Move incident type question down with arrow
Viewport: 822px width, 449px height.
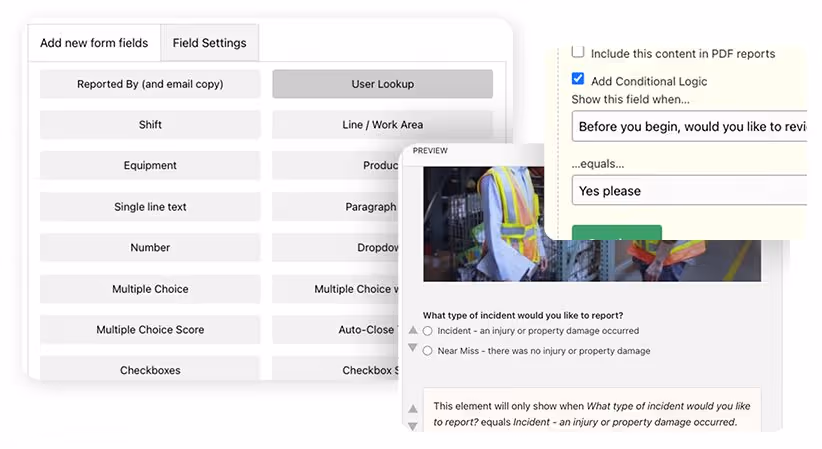[413, 348]
